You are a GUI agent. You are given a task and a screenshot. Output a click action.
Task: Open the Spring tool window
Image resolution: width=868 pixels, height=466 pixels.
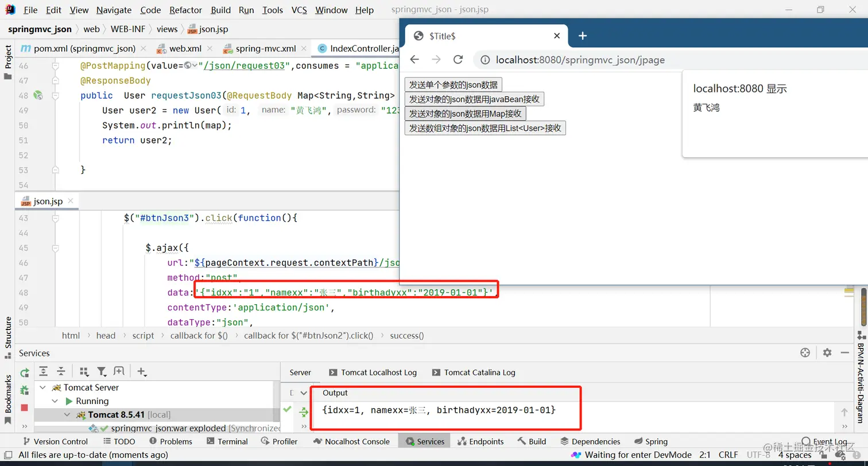651,441
